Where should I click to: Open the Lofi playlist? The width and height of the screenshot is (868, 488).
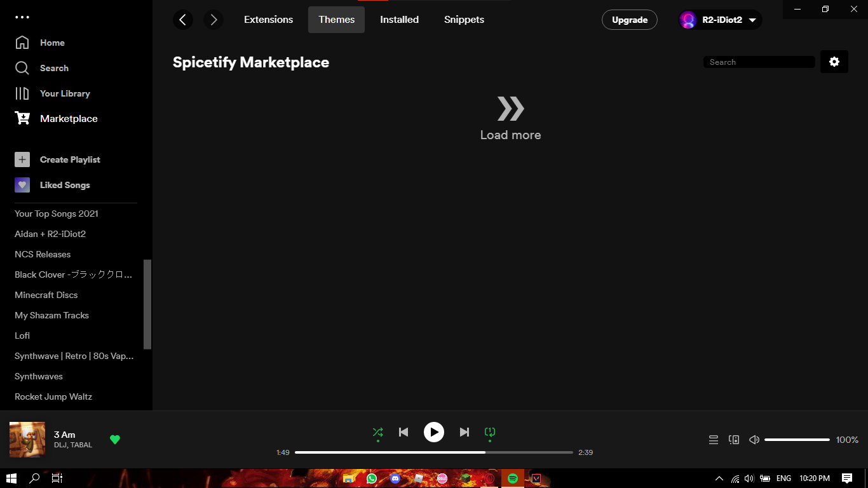coord(22,335)
